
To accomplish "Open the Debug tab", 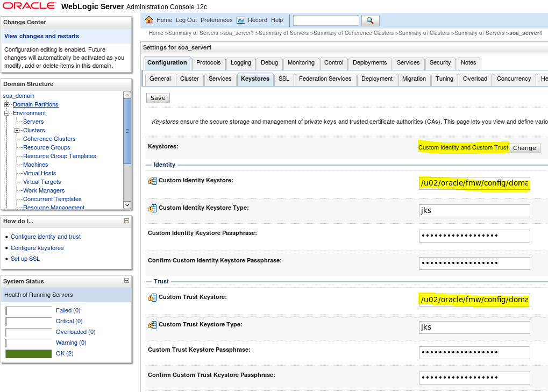I will 269,63.
